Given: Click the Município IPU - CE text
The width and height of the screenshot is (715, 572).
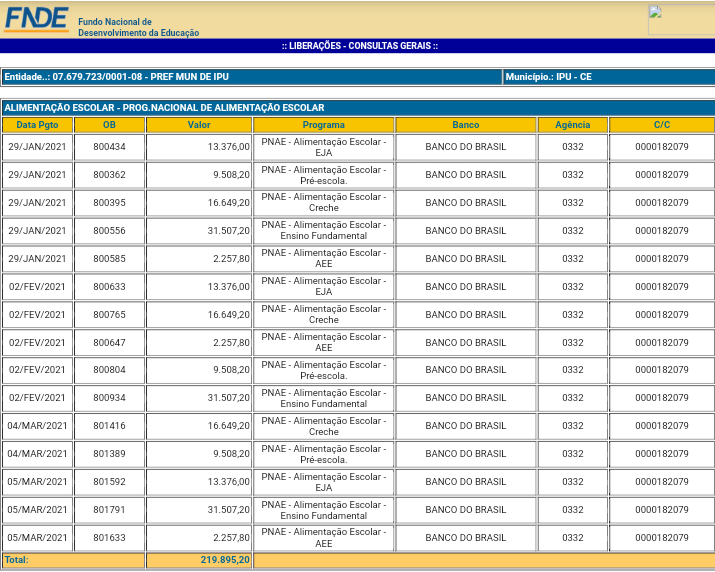Looking at the screenshot, I should pos(549,77).
